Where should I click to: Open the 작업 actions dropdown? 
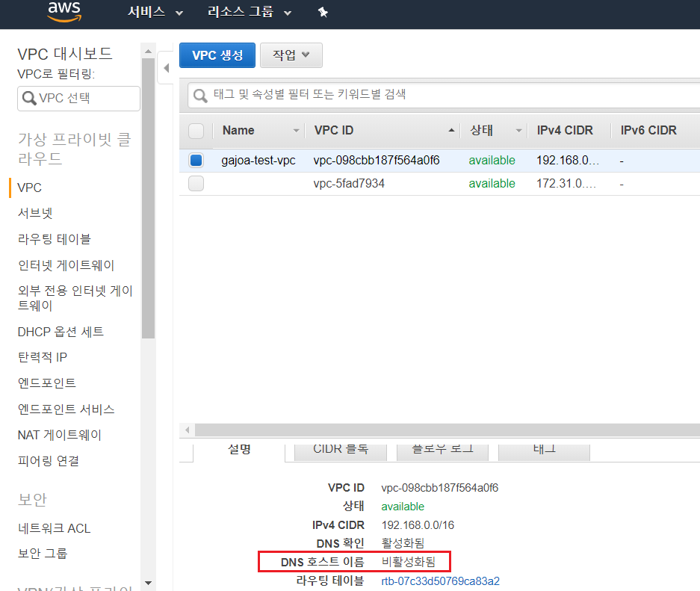tap(291, 55)
